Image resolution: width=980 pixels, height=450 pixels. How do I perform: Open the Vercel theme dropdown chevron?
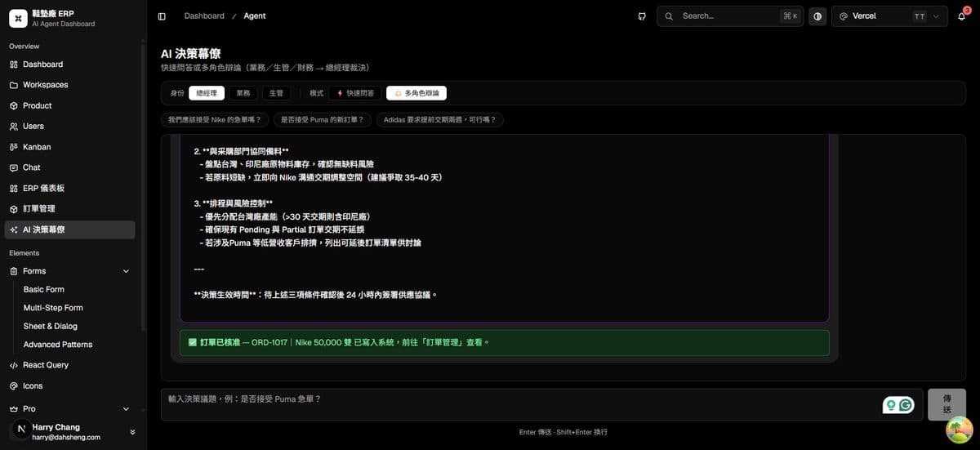pyautogui.click(x=935, y=16)
